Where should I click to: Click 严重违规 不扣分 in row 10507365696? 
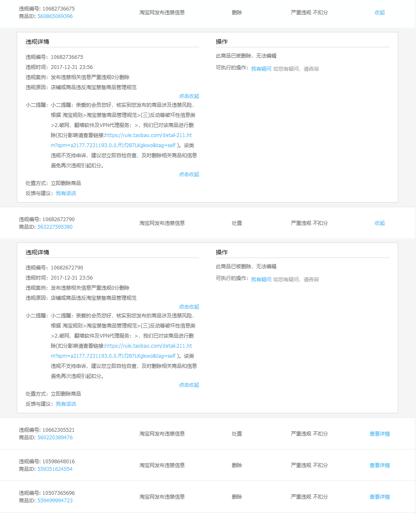[310, 497]
